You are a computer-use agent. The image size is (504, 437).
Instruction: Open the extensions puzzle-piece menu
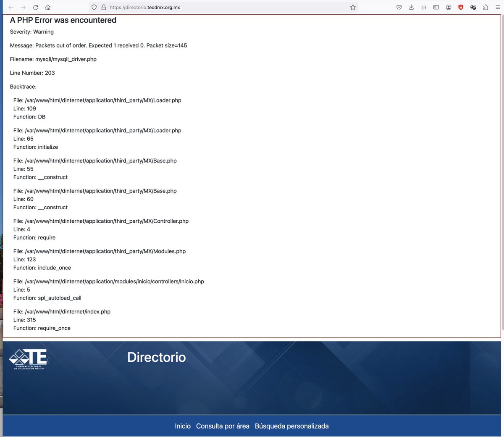pyautogui.click(x=486, y=7)
